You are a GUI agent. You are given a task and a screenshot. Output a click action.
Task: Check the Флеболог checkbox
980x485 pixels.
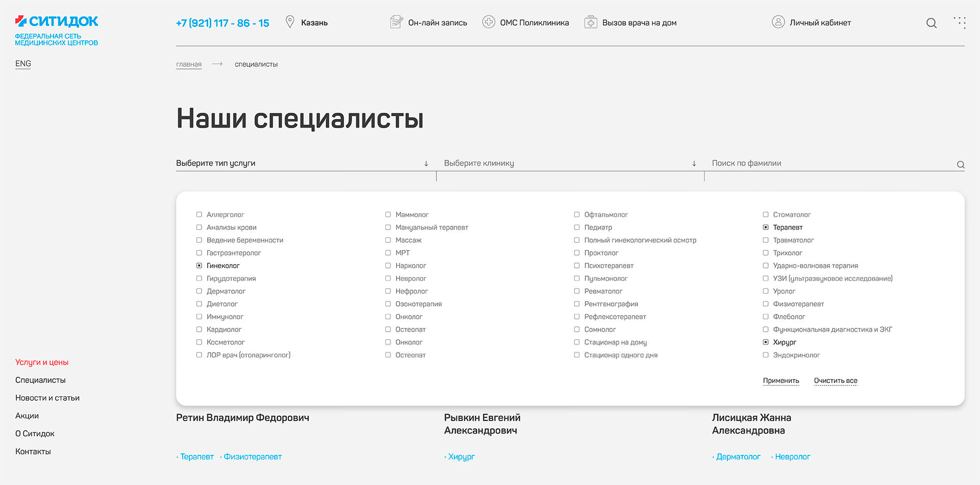pos(766,317)
